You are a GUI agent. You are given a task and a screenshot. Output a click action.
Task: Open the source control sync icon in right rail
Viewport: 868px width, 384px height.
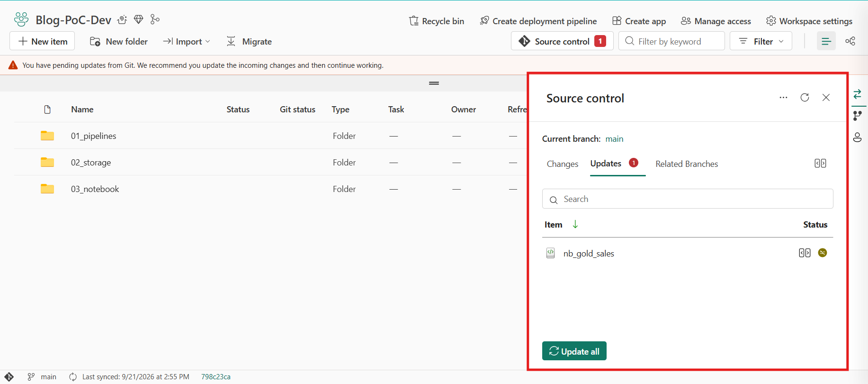[857, 94]
